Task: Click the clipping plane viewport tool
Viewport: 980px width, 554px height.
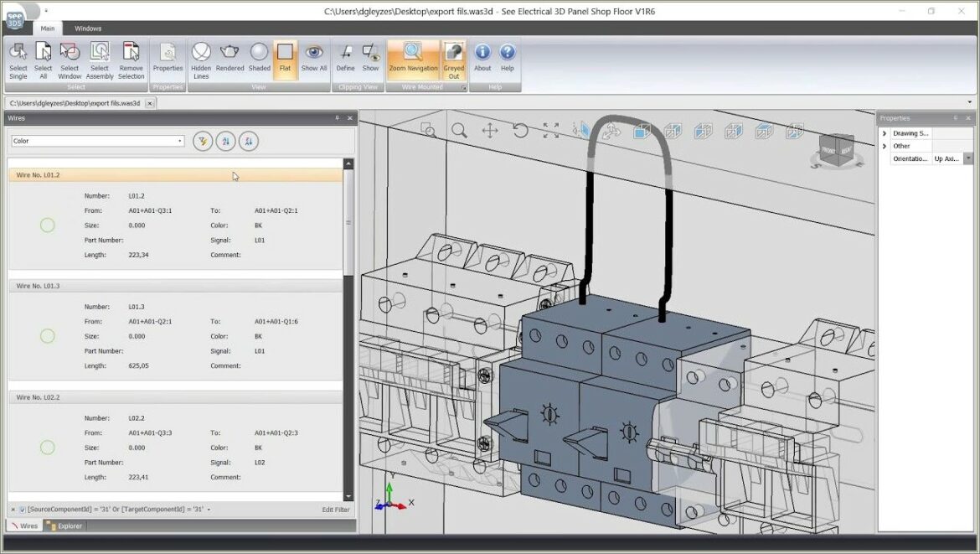Action: click(581, 130)
